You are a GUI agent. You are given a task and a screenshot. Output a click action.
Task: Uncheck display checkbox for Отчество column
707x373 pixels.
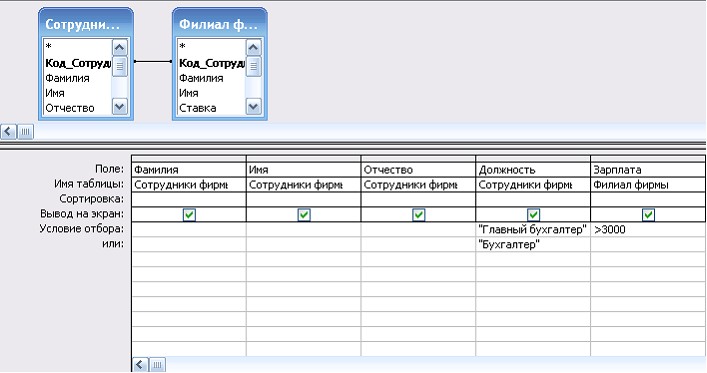pos(418,215)
